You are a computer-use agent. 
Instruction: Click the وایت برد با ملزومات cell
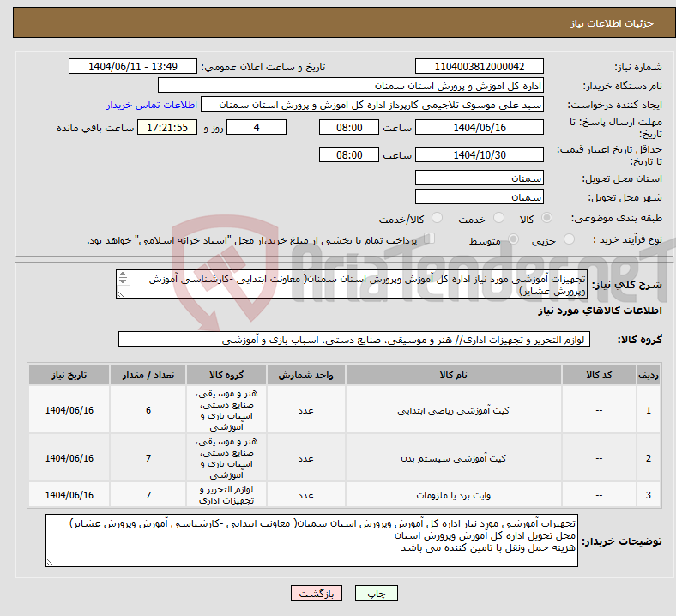453,495
